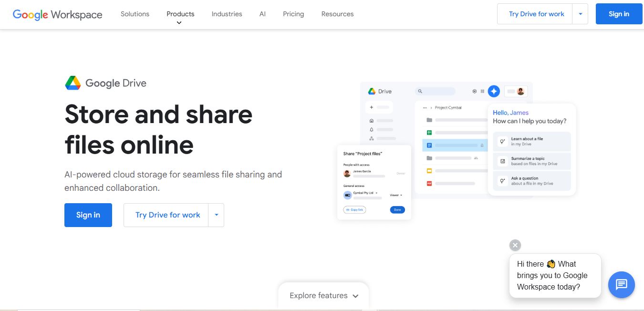Viewport: 644px width, 311px height.
Task: Expand the Explore features chevron
Action: tap(355, 296)
